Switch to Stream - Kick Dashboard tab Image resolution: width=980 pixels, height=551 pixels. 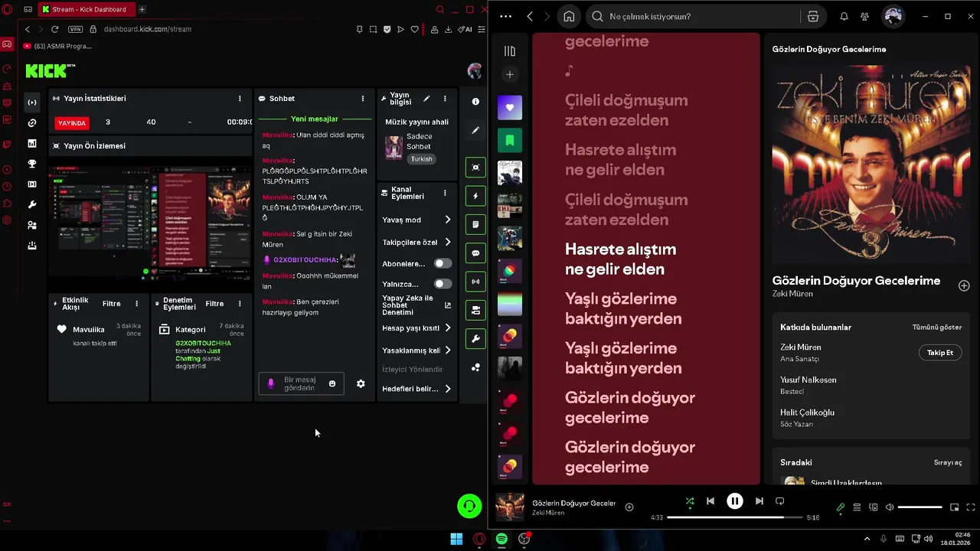tap(86, 9)
